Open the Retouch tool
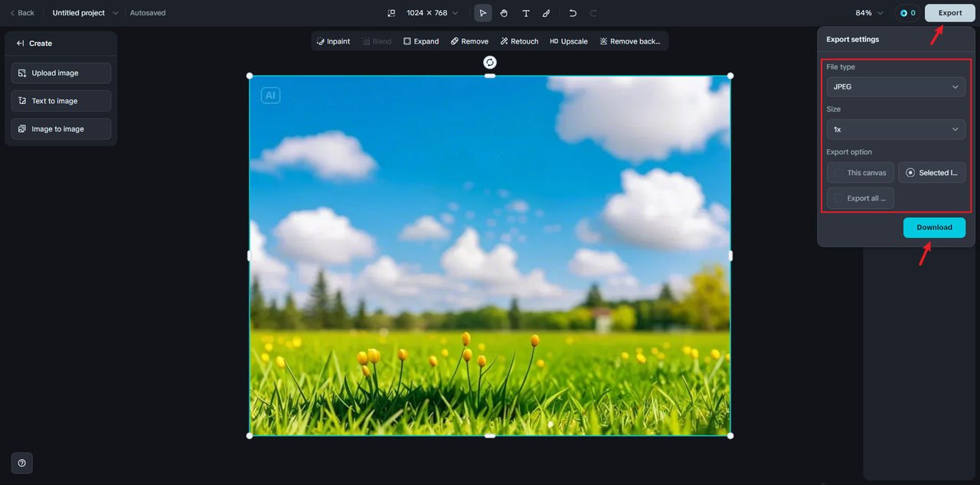980x485 pixels. click(x=519, y=41)
